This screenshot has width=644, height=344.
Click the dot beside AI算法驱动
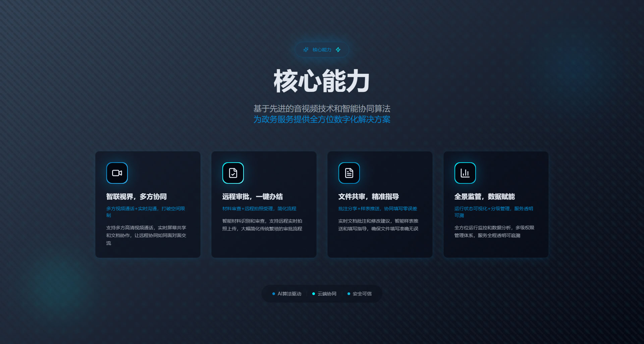274,294
